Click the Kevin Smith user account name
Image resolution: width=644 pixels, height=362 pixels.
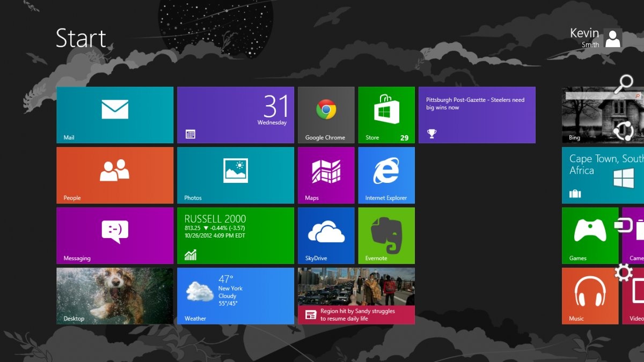[585, 38]
